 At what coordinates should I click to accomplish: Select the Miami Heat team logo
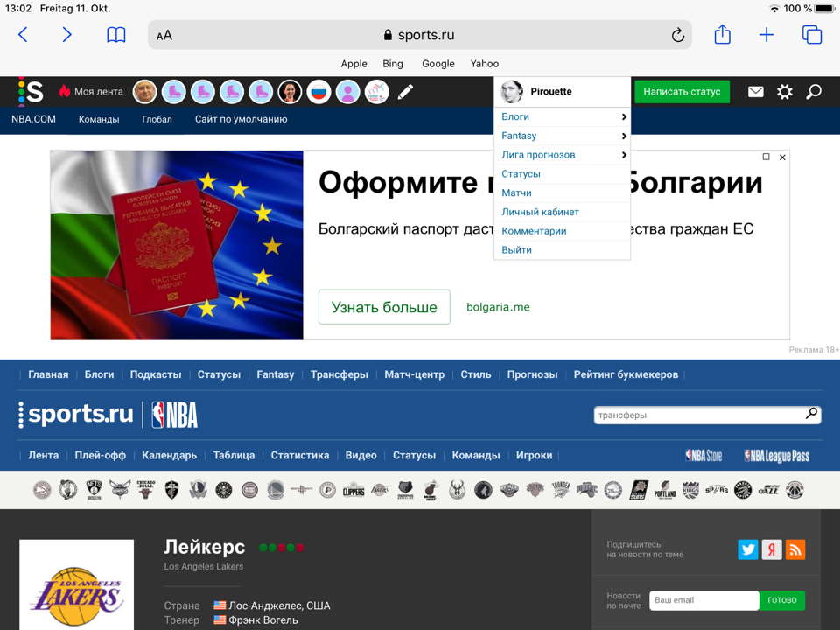point(431,490)
